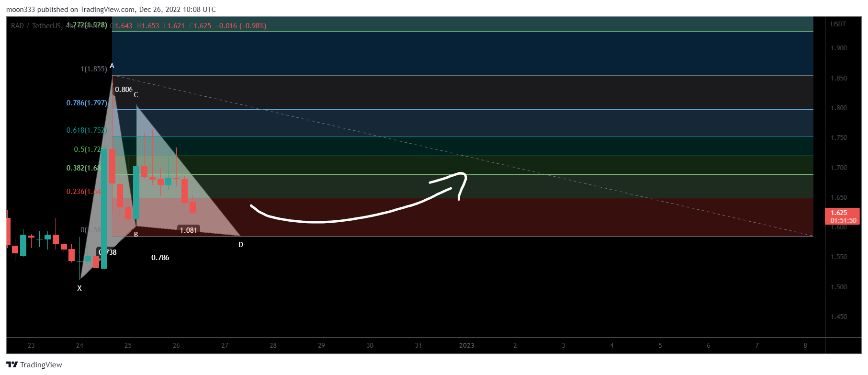Image resolution: width=868 pixels, height=375 pixels.
Task: Click the 1.900 price axis label
Action: [x=839, y=48]
